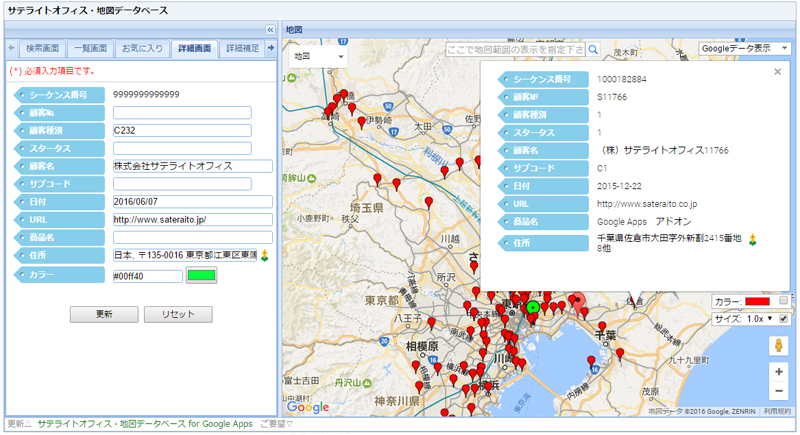800x435 pixels.
Task: Click the Google logo on the map
Action: [x=308, y=406]
